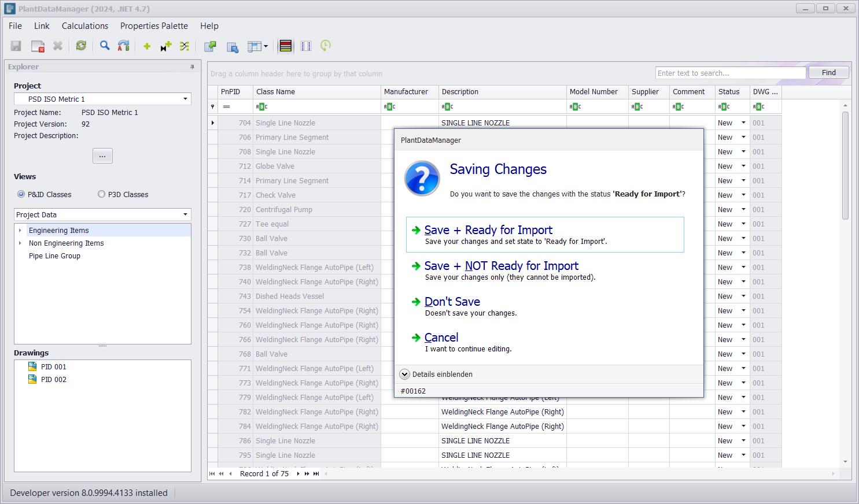Open the File menu
Viewport: 859px width, 504px height.
[x=15, y=26]
